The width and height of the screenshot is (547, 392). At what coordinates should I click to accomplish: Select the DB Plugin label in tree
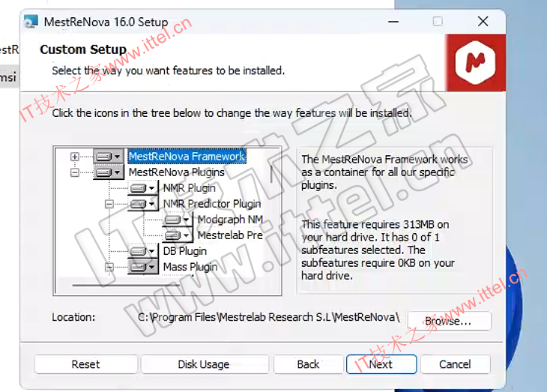184,251
